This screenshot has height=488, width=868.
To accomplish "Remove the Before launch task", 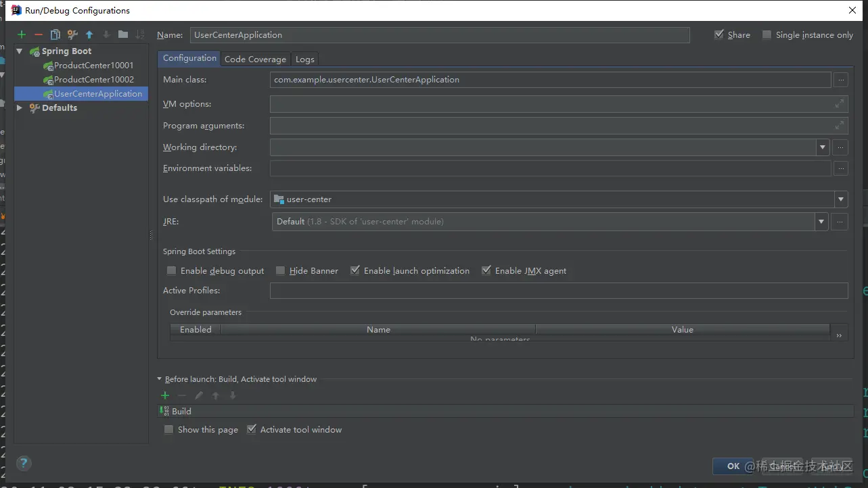I will click(x=181, y=395).
